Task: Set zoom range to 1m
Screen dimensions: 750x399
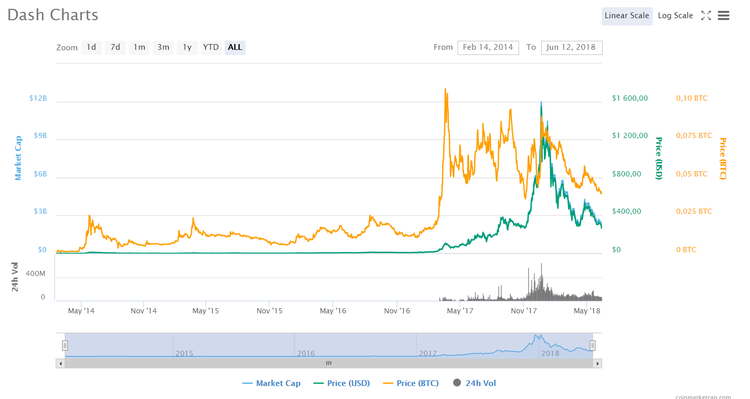Action: (139, 47)
